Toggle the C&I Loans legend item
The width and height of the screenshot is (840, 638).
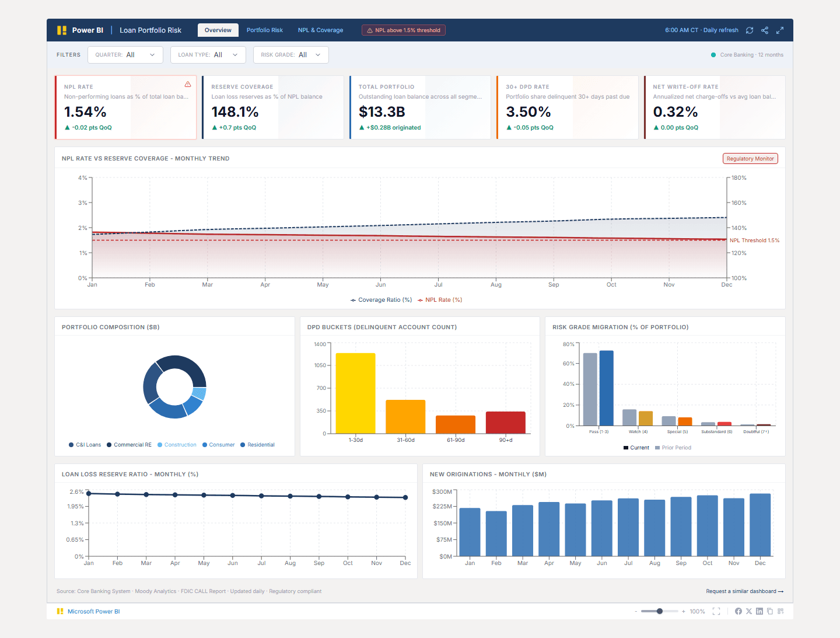[85, 445]
